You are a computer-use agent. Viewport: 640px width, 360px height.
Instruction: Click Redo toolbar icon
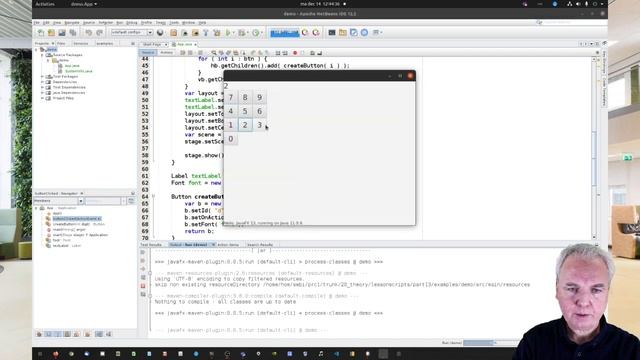(x=99, y=33)
